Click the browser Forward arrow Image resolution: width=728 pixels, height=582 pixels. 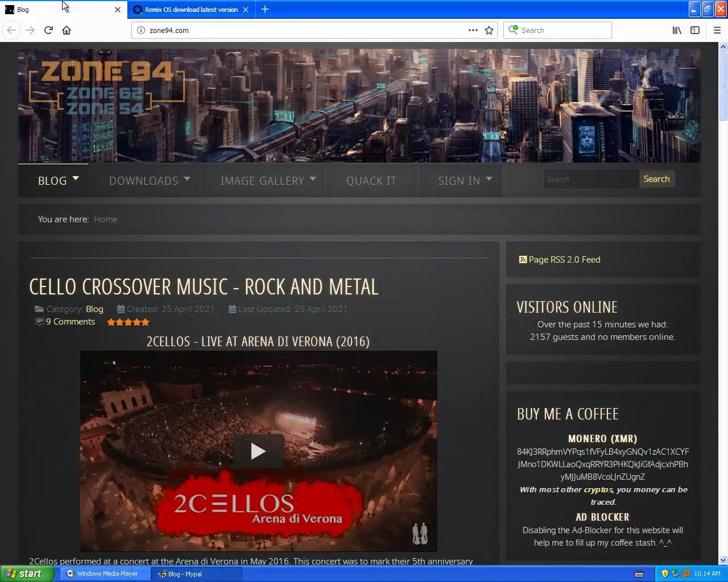pos(30,30)
